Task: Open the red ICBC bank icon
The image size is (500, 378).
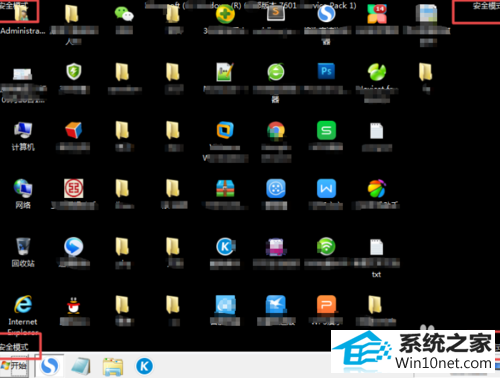Action: pos(74,188)
